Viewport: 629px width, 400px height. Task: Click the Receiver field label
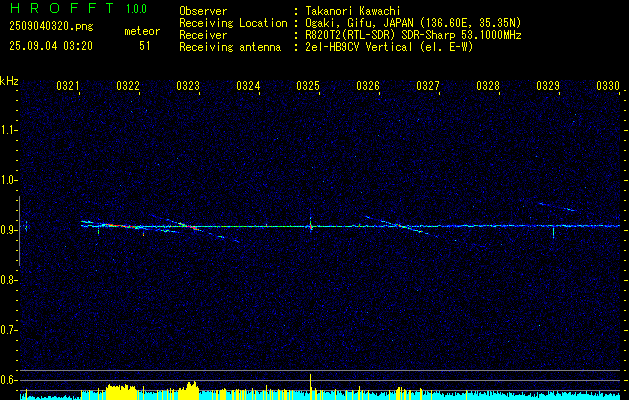coord(203,35)
